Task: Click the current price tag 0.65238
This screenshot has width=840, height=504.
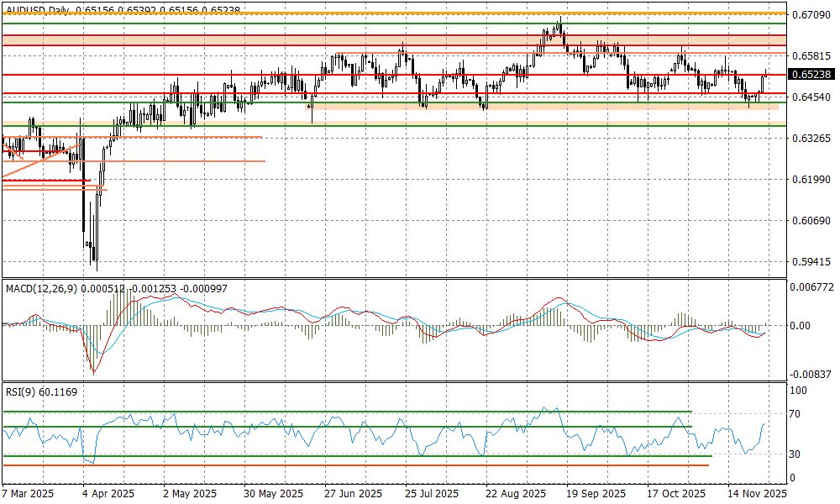Action: point(811,75)
